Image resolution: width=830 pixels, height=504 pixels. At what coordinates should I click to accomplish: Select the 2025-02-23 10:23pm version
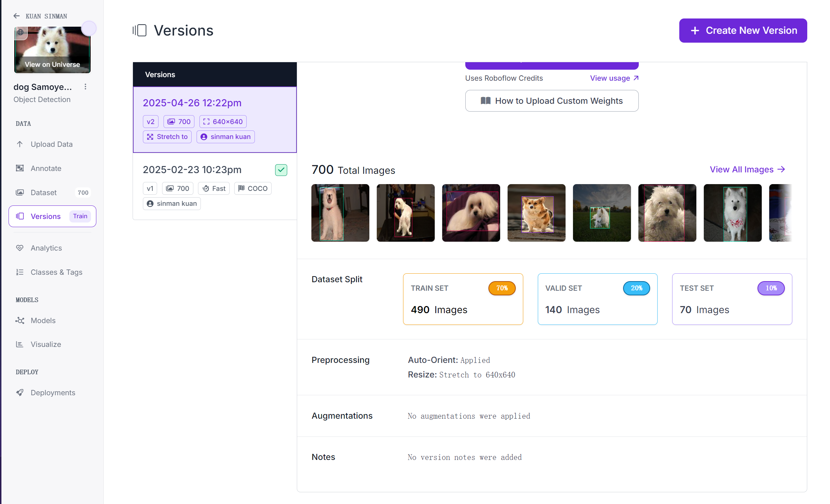point(192,170)
